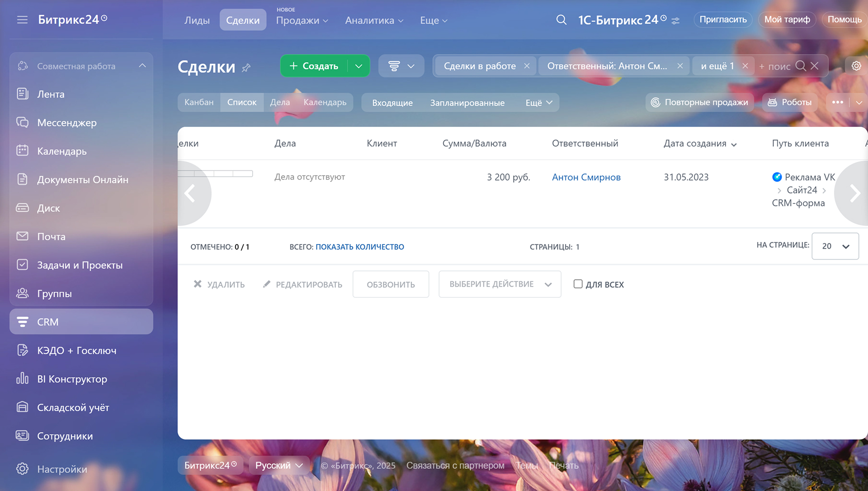Open Мессенджер chat icon

click(x=22, y=123)
